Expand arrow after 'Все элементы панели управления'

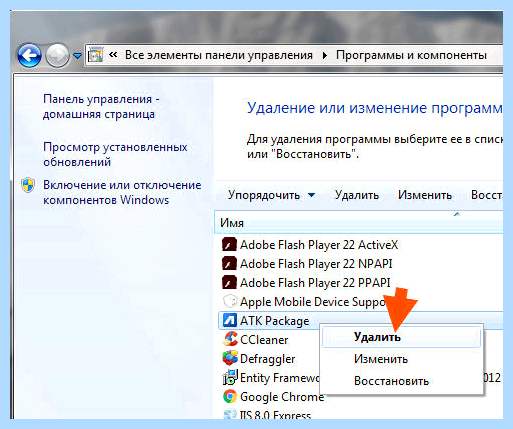(325, 55)
